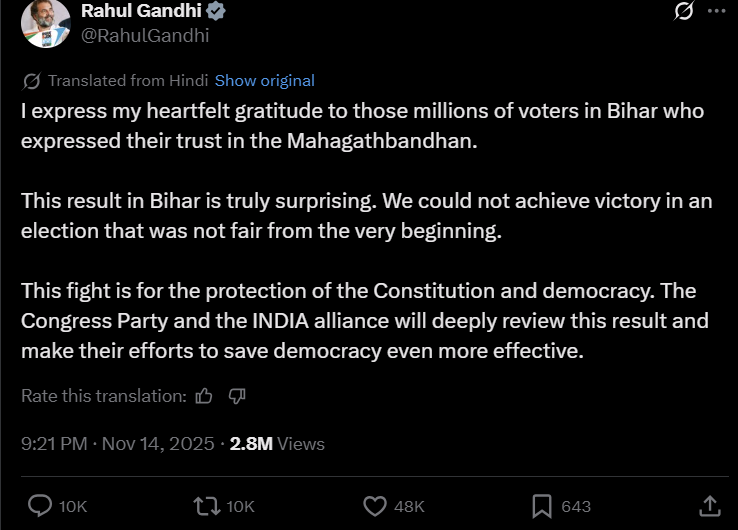Repost using the retweet arrows icon
The height and width of the screenshot is (530, 738).
[x=206, y=506]
